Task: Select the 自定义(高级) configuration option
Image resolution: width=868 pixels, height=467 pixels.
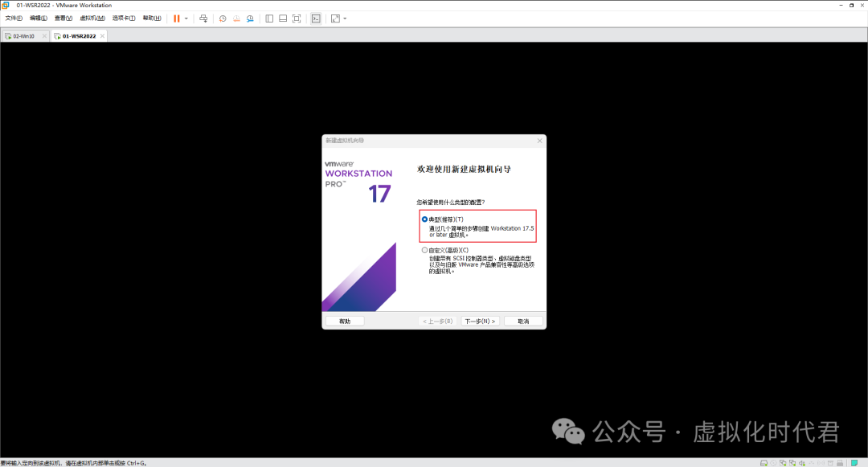Action: pyautogui.click(x=424, y=249)
